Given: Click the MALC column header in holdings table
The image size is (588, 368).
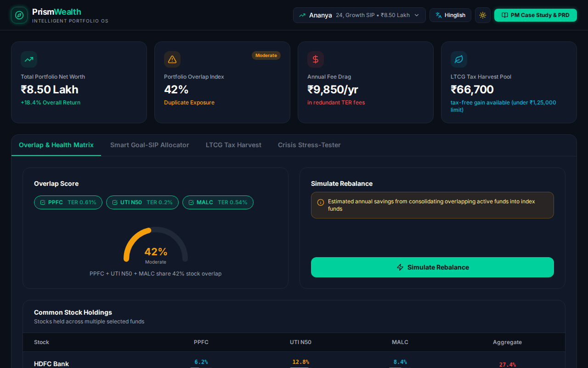Looking at the screenshot, I should 400,342.
